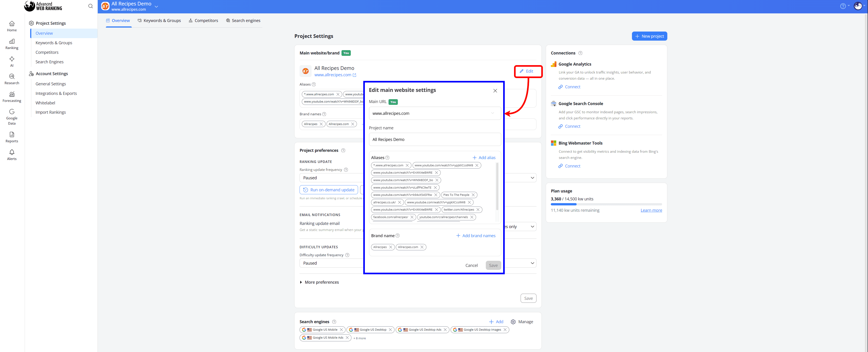Open Home from the left sidebar
868x352 pixels.
point(12,26)
